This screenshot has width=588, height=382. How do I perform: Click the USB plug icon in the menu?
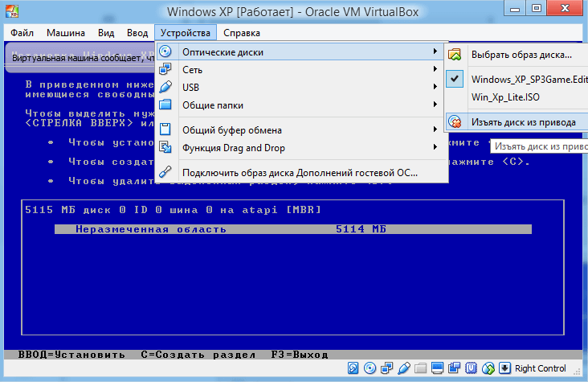(x=165, y=87)
